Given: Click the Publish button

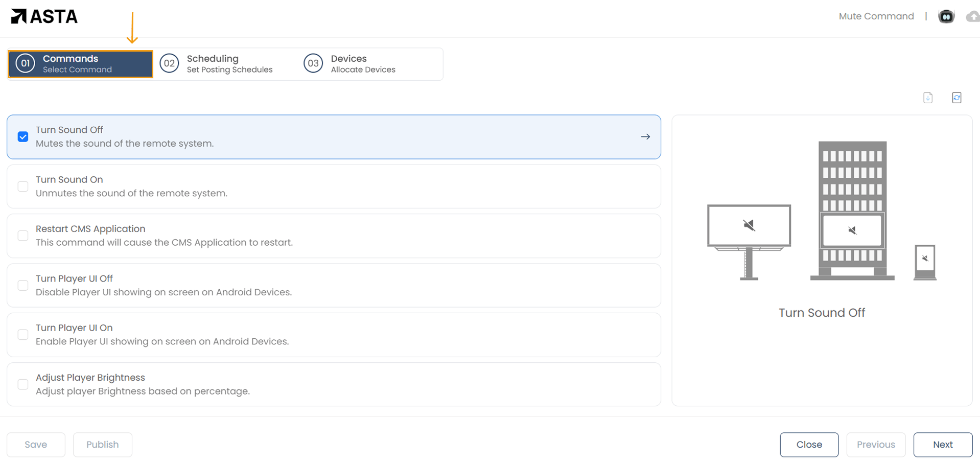Looking at the screenshot, I should tap(102, 445).
